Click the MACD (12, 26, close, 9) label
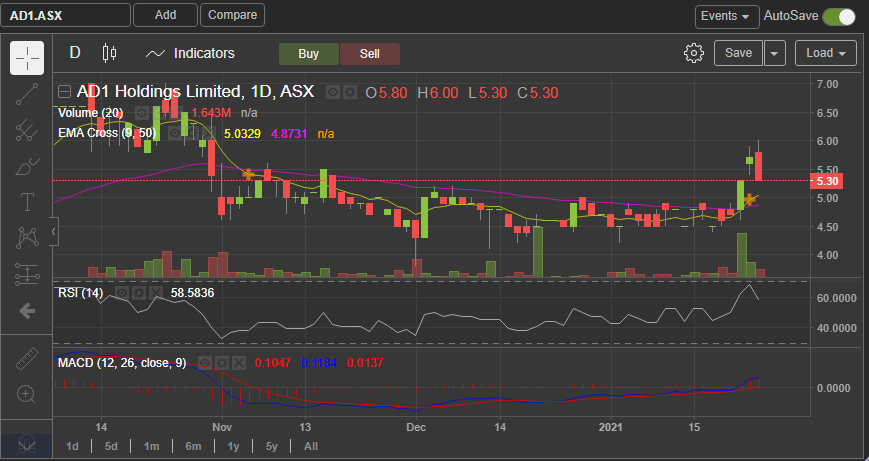Viewport: 869px width, 461px height. point(122,363)
